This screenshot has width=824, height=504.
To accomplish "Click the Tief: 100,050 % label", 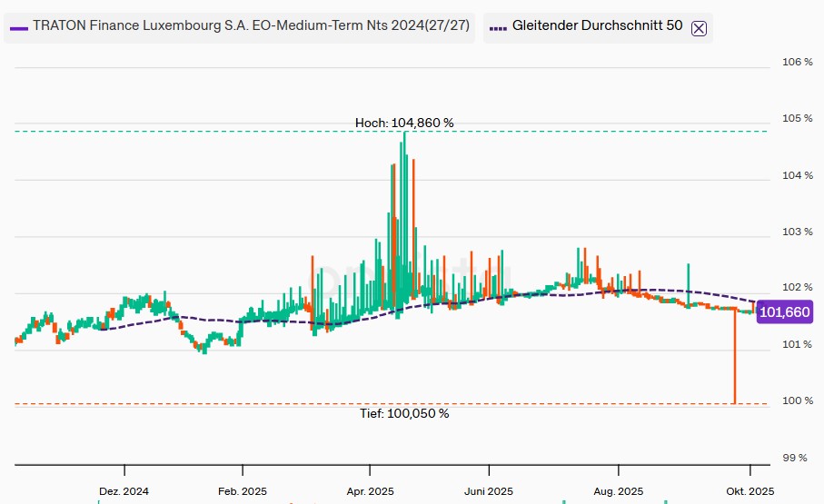I will pyautogui.click(x=404, y=413).
